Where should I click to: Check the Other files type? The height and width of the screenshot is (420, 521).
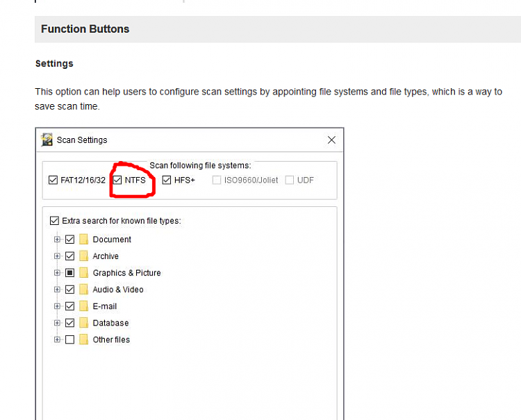point(69,339)
